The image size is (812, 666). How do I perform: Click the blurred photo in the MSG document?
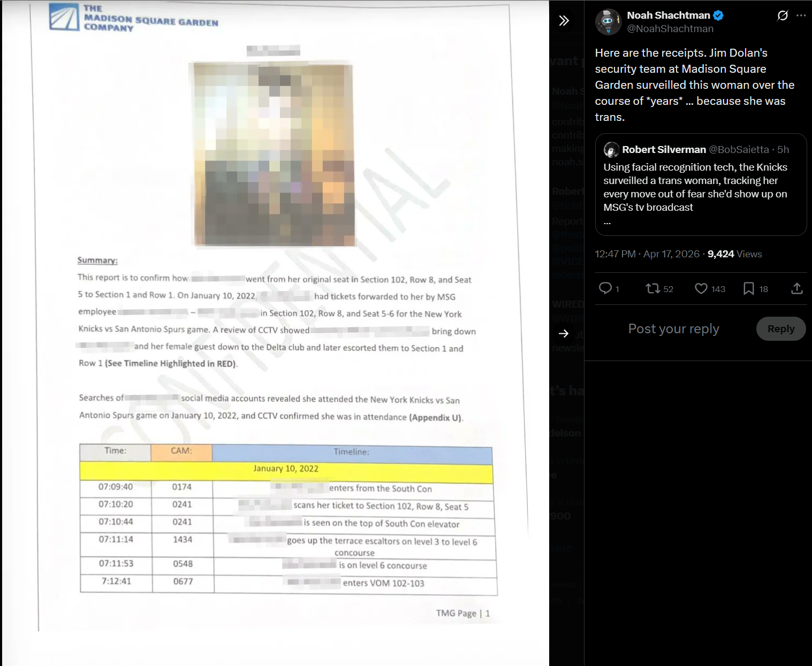point(274,155)
